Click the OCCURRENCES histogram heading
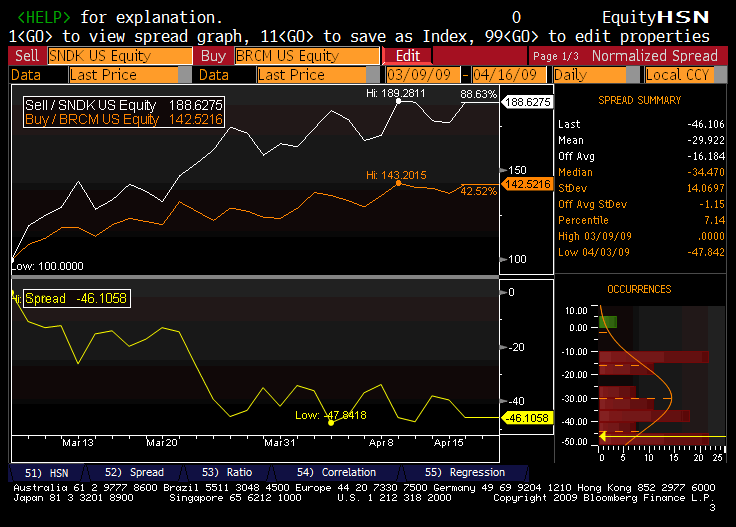Image resolution: width=736 pixels, height=527 pixels. tap(639, 289)
